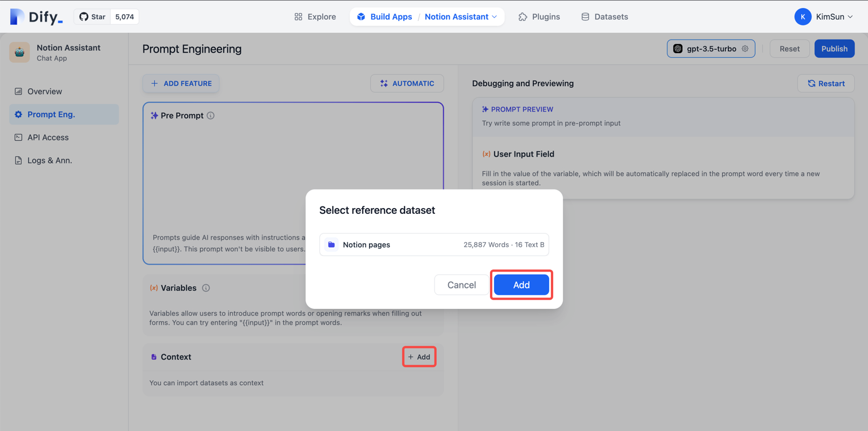Click "You can import datasets as context" text
The width and height of the screenshot is (868, 431).
tap(206, 383)
